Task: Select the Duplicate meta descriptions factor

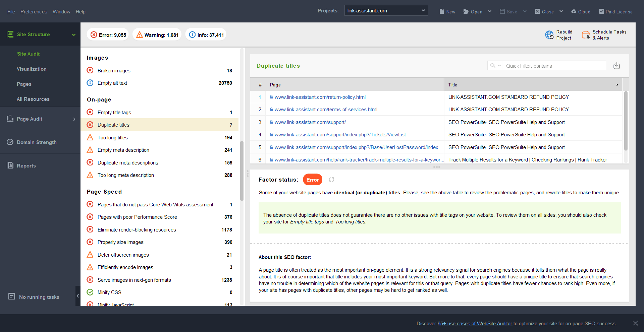Action: point(160,162)
